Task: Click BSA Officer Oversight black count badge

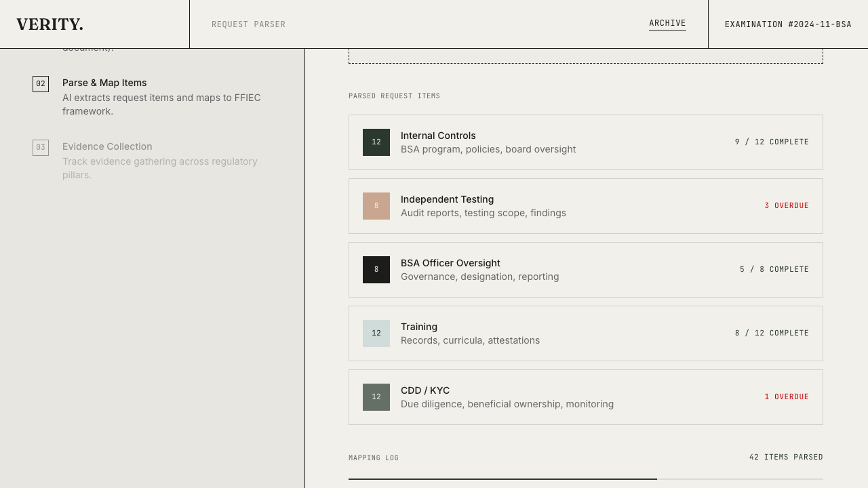Action: (376, 270)
